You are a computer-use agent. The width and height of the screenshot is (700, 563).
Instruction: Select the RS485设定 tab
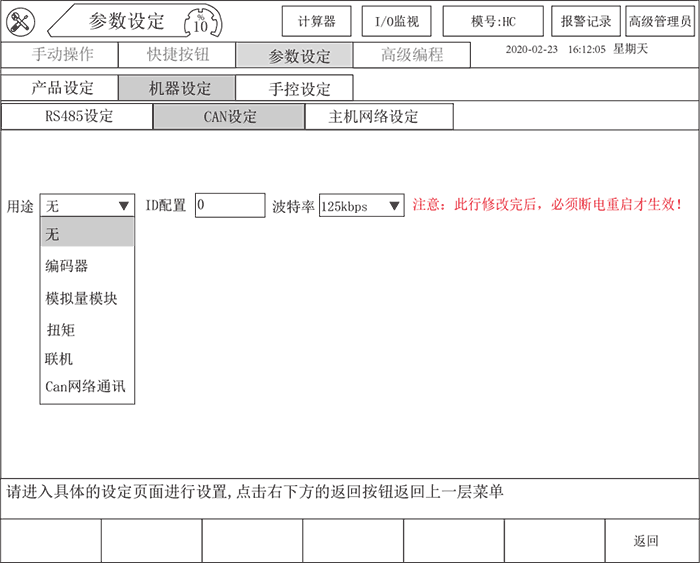pyautogui.click(x=77, y=116)
